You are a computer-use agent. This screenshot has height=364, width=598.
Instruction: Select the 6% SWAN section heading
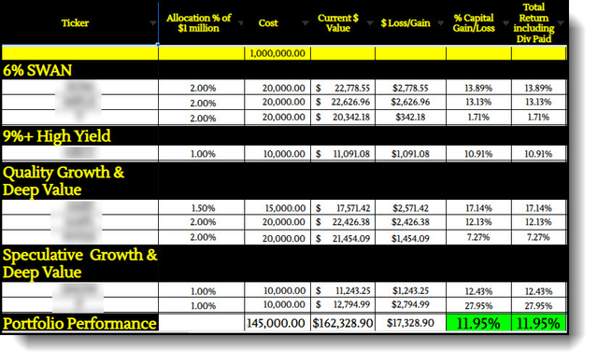[37, 70]
